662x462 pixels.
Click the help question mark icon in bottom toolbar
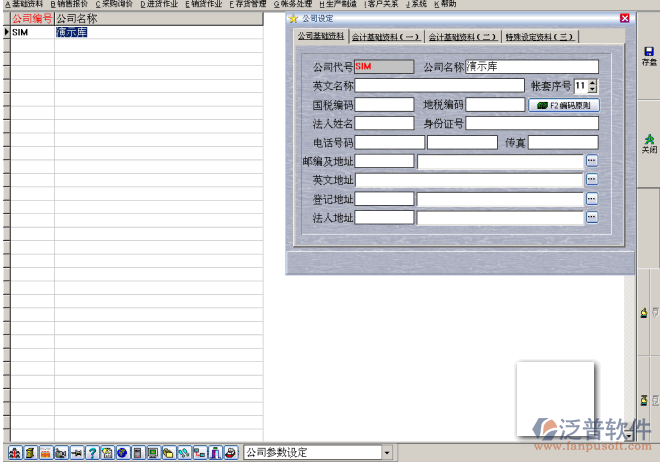pos(92,453)
